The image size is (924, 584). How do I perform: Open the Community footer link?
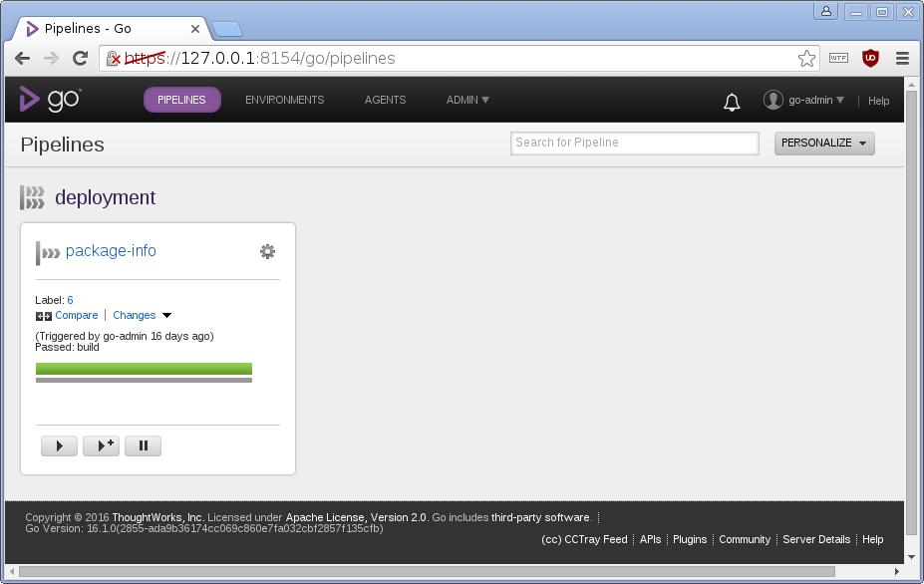tap(745, 539)
